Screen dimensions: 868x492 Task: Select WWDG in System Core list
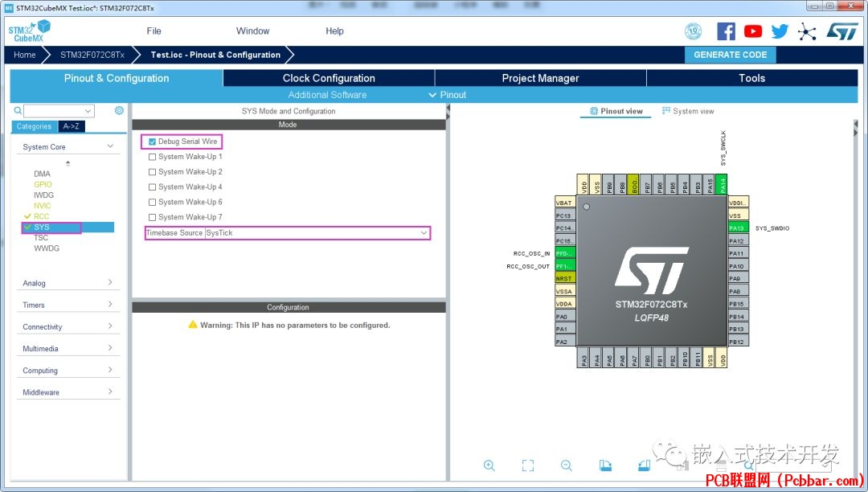coord(47,248)
